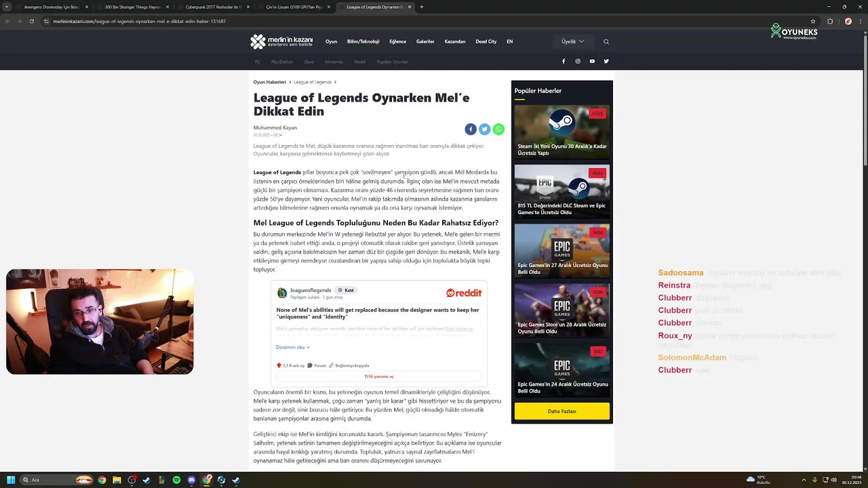
Task: Share the article with the WhatsApp button
Action: (x=499, y=129)
